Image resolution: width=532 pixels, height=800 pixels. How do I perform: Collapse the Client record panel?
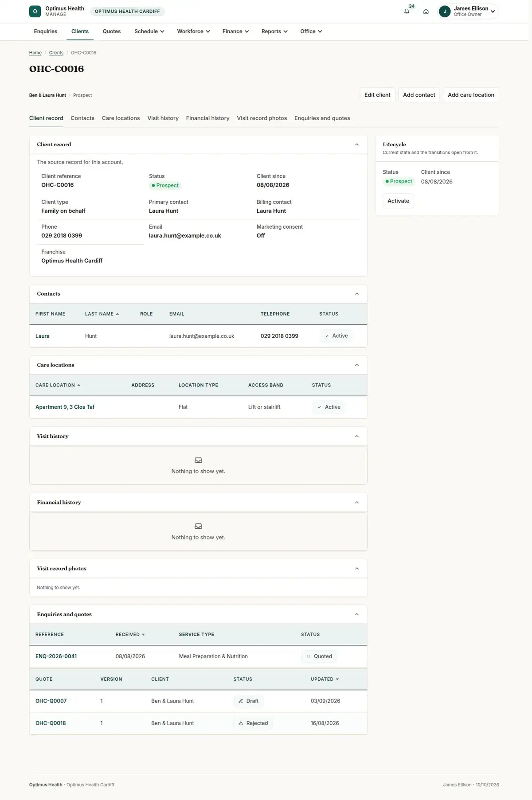click(x=357, y=144)
